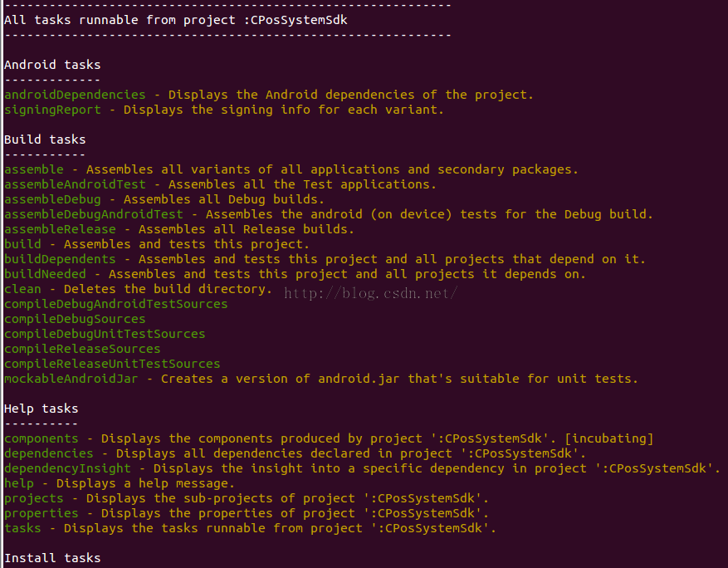Click the compileDebugAndroidTestSources line
This screenshot has width=728, height=568.
tap(116, 304)
